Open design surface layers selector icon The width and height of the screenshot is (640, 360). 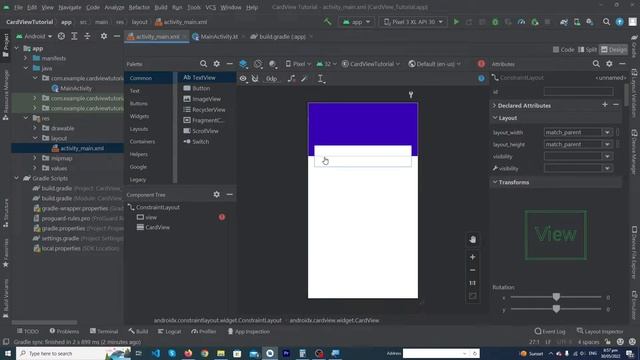tap(243, 64)
